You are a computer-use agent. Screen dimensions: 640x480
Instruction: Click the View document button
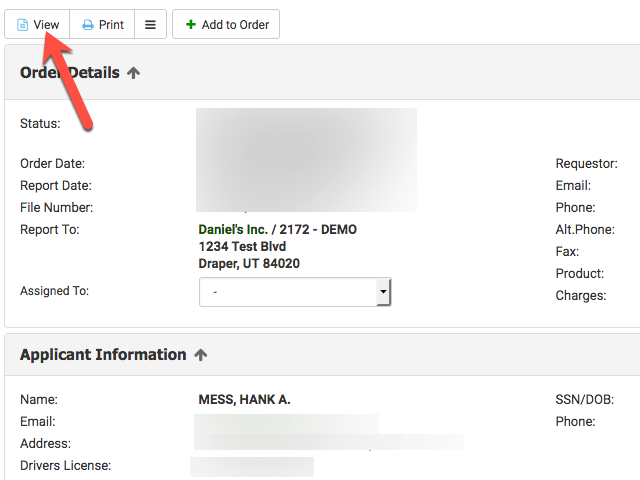pyautogui.click(x=37, y=25)
